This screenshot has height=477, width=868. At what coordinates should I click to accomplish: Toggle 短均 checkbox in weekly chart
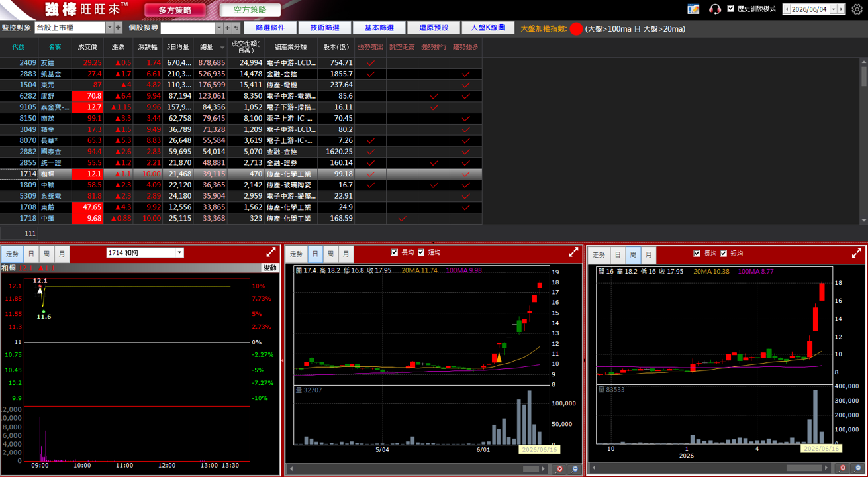724,253
